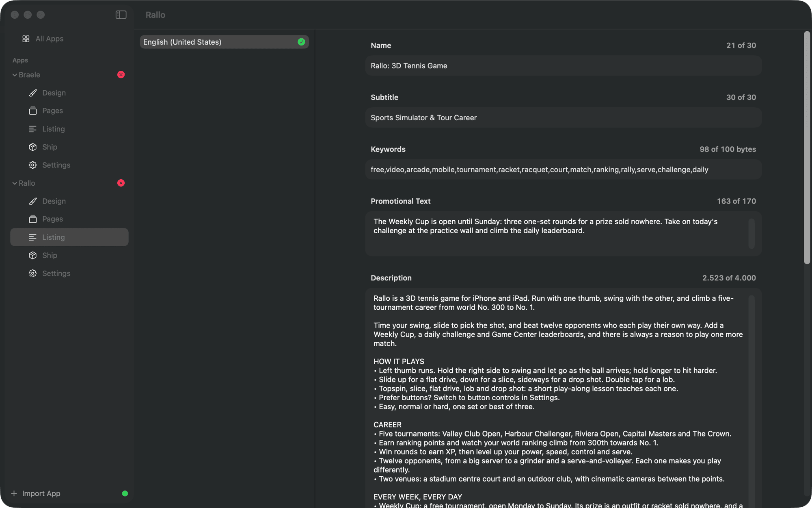Click the main window vertical scrollbar
Image resolution: width=812 pixels, height=508 pixels.
point(807,148)
